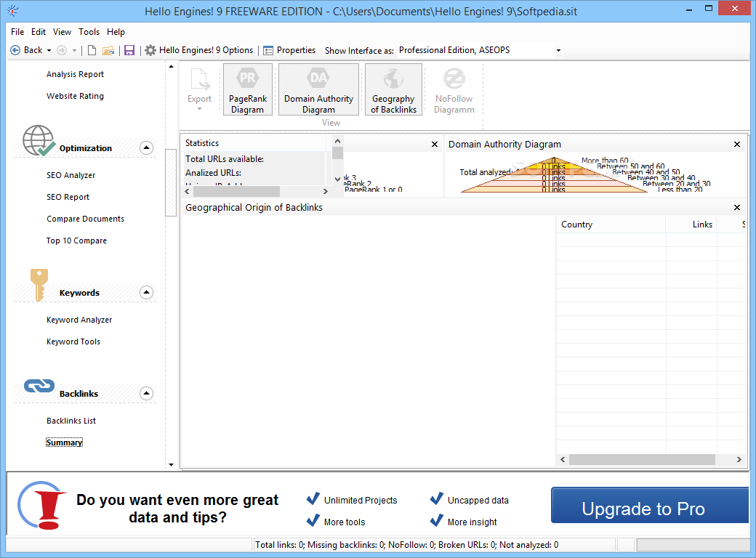Open the Show Interface as combo box
This screenshot has width=756, height=558.
pos(480,50)
